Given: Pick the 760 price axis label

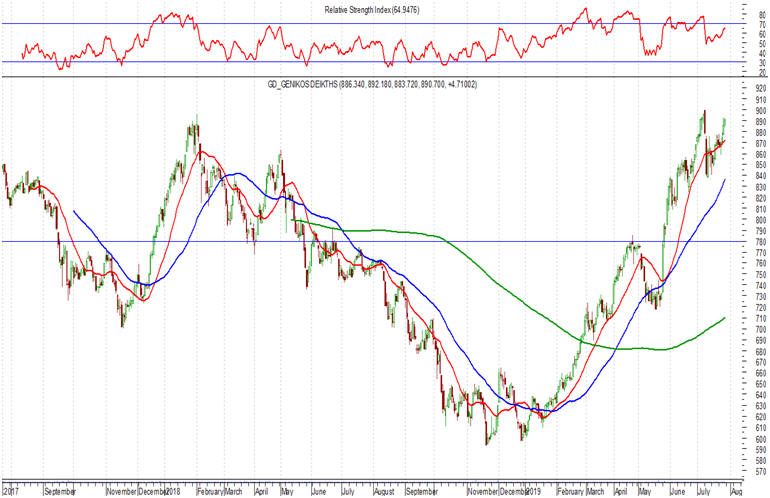Looking at the screenshot, I should point(761,264).
